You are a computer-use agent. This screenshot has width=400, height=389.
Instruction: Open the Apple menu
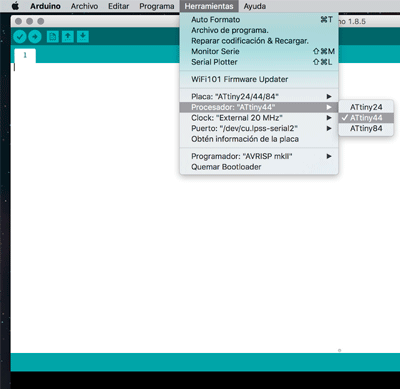tap(15, 6)
